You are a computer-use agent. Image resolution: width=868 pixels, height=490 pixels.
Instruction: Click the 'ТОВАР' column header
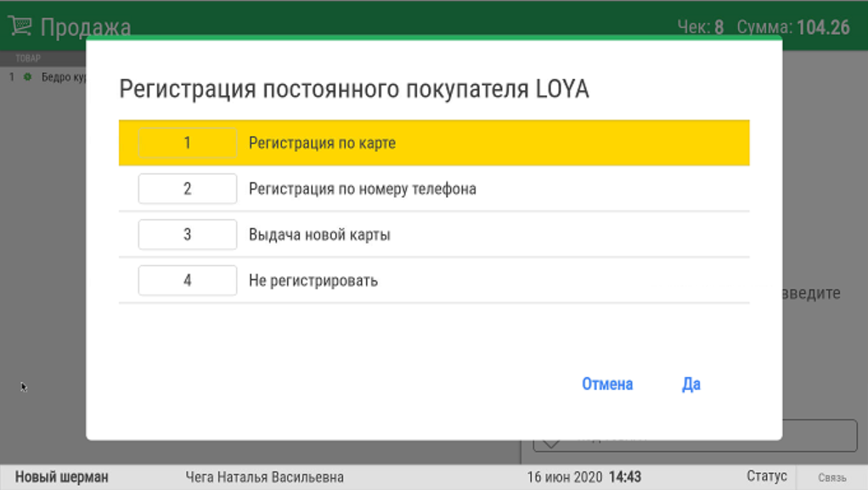28,58
